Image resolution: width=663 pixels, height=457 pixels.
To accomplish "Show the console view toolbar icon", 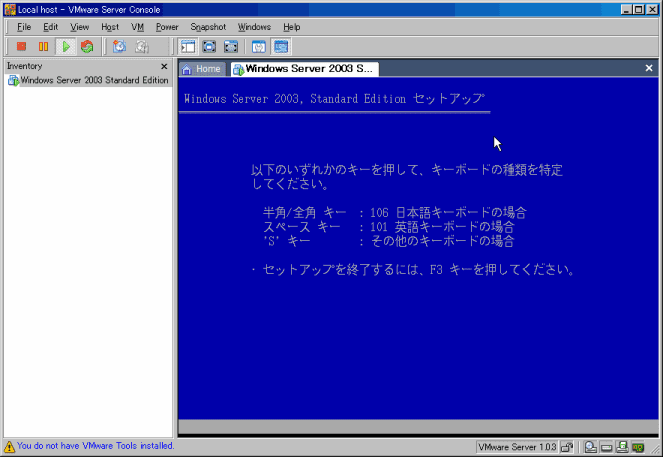I will click(281, 47).
